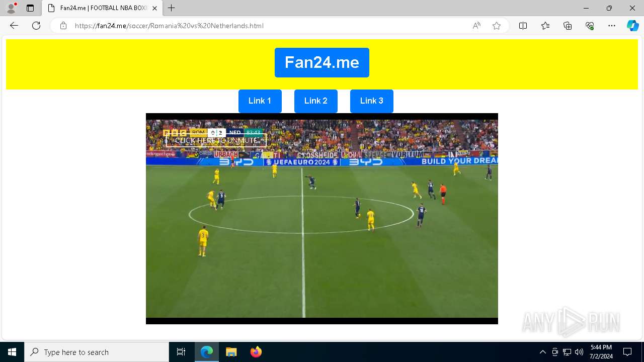Open the Copilot sidebar icon

click(x=632, y=26)
